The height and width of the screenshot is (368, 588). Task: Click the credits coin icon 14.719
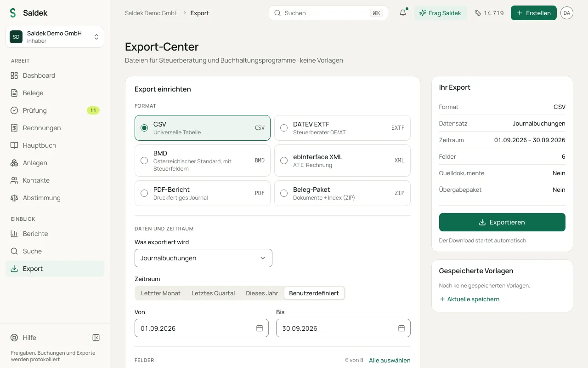[x=478, y=13]
